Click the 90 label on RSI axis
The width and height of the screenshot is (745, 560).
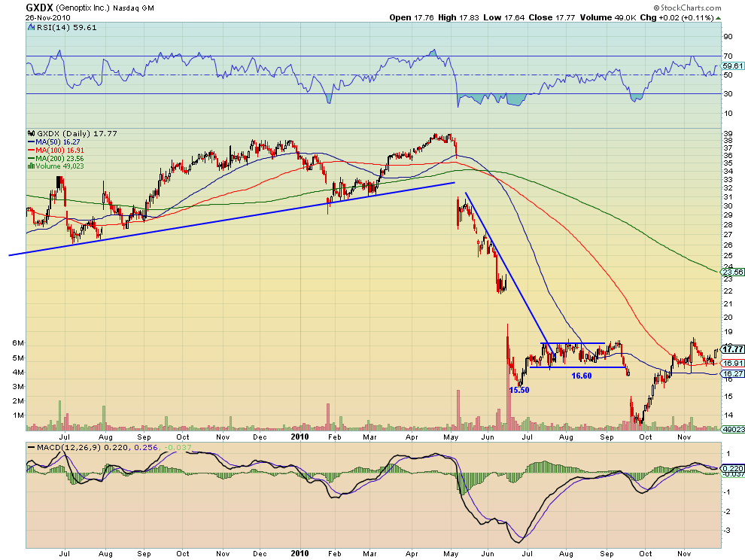coord(728,37)
